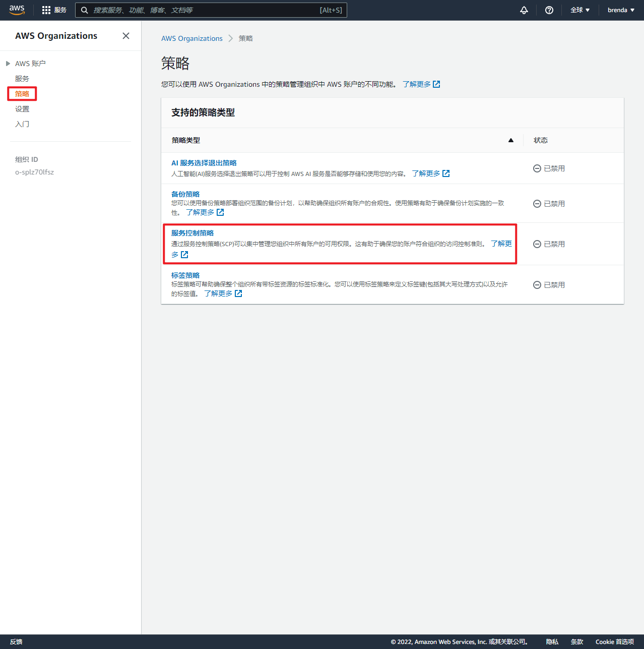Click the AWS Organizations breadcrumb link

192,38
